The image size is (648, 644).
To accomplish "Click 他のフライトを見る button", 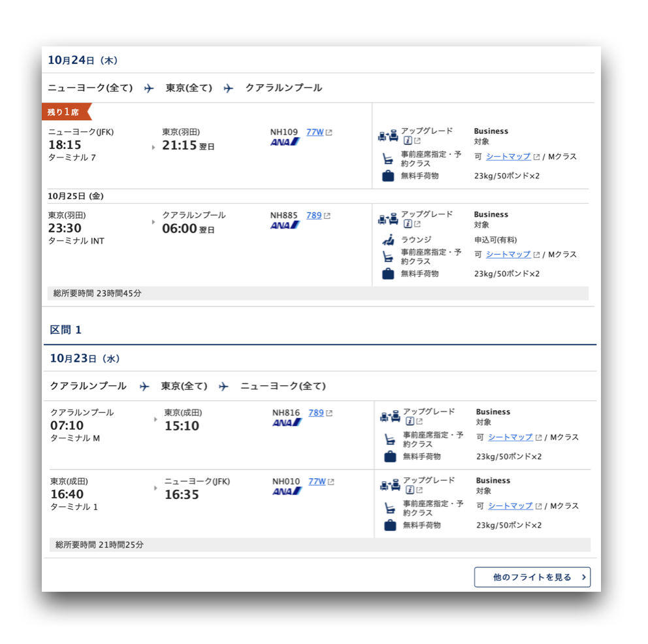I will tap(532, 577).
